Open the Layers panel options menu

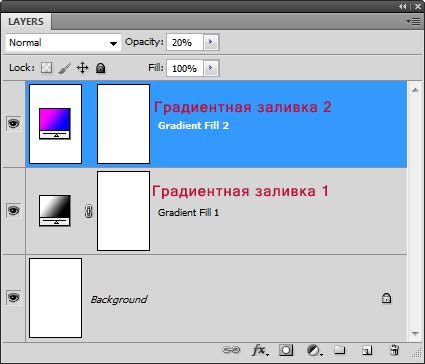pyautogui.click(x=414, y=22)
